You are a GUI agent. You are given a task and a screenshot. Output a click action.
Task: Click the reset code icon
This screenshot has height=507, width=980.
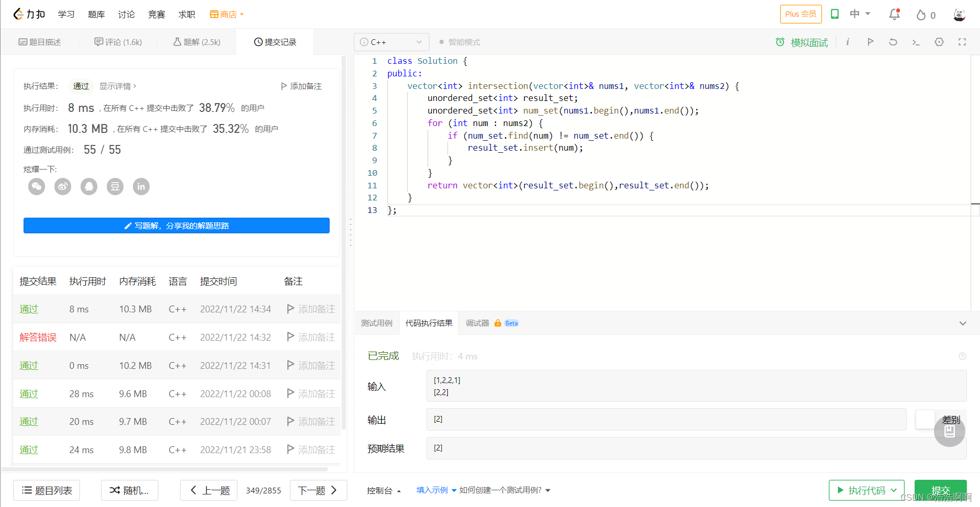pos(893,42)
